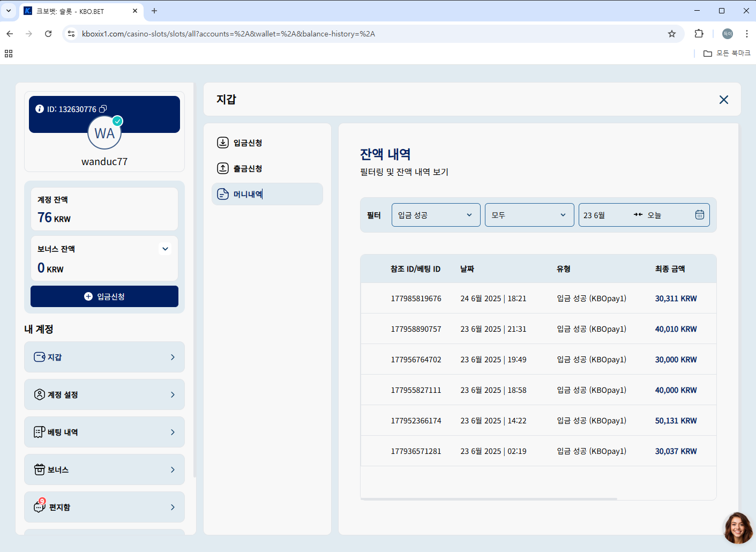Open 지갑 in the 내 계정 list

104,357
